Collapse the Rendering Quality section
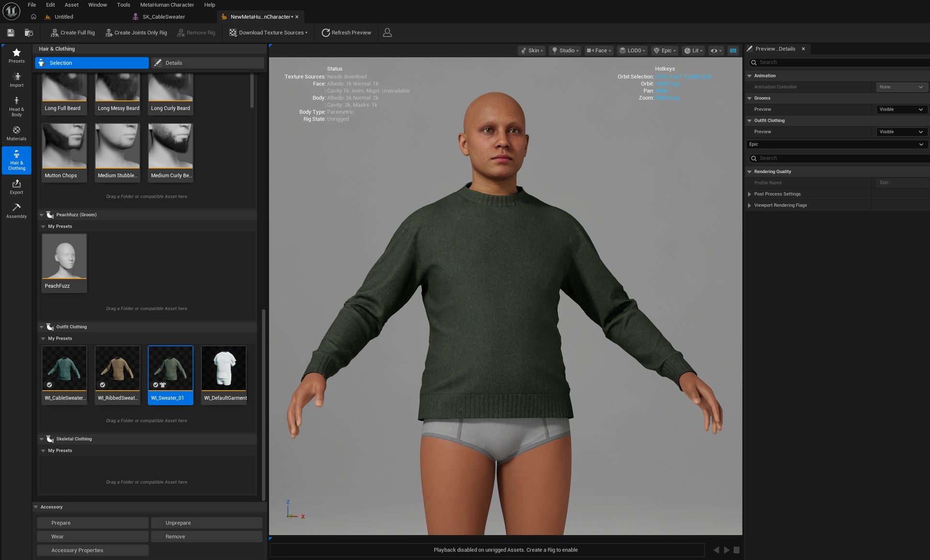This screenshot has width=930, height=560. [x=749, y=171]
